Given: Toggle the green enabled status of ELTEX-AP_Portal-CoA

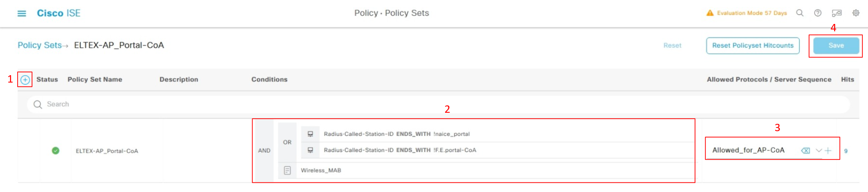Looking at the screenshot, I should click(x=56, y=151).
